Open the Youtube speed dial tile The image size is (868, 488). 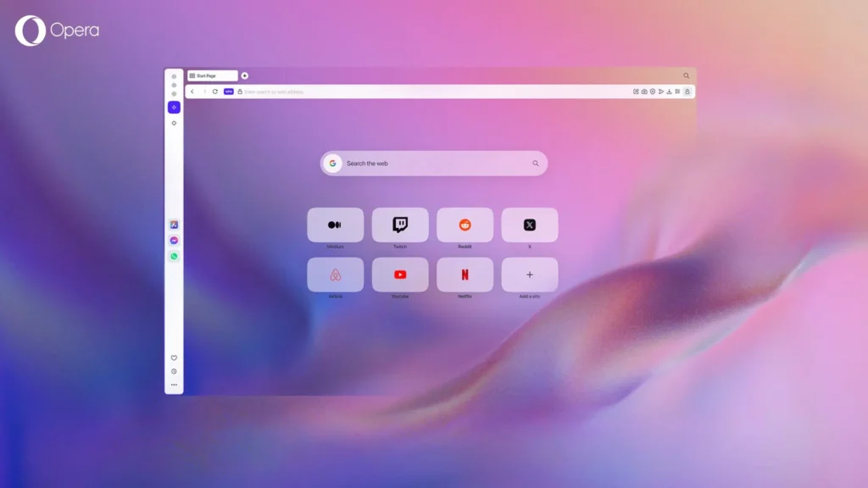[x=400, y=275]
